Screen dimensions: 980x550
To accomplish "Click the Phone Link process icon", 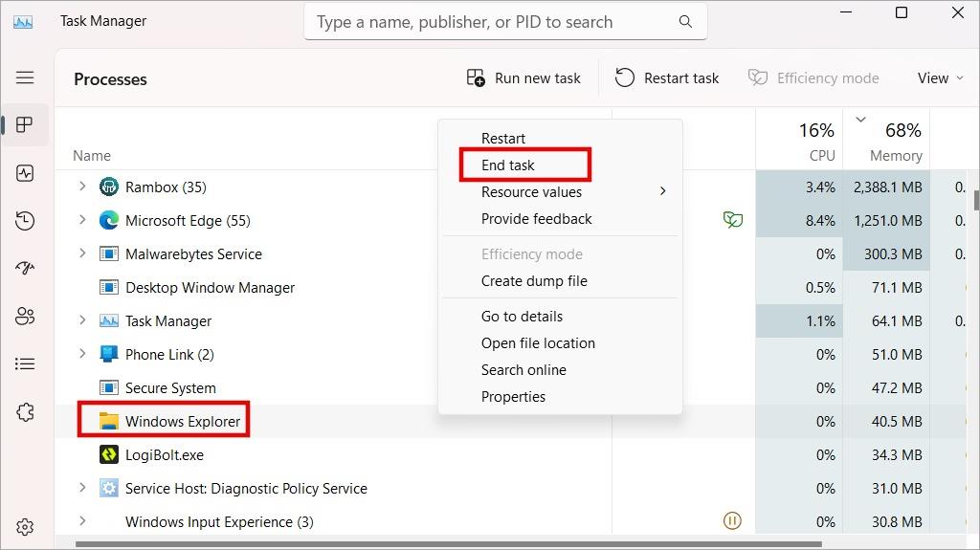I will coord(109,354).
